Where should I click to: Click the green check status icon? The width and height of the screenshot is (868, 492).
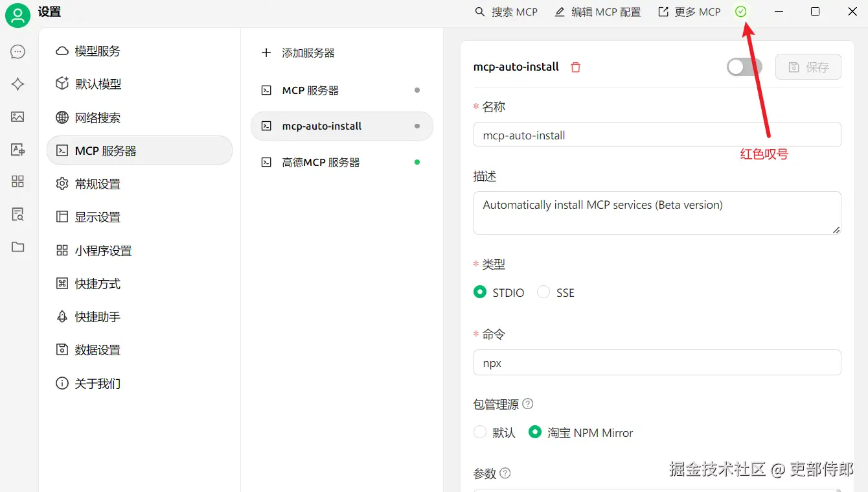tap(741, 12)
